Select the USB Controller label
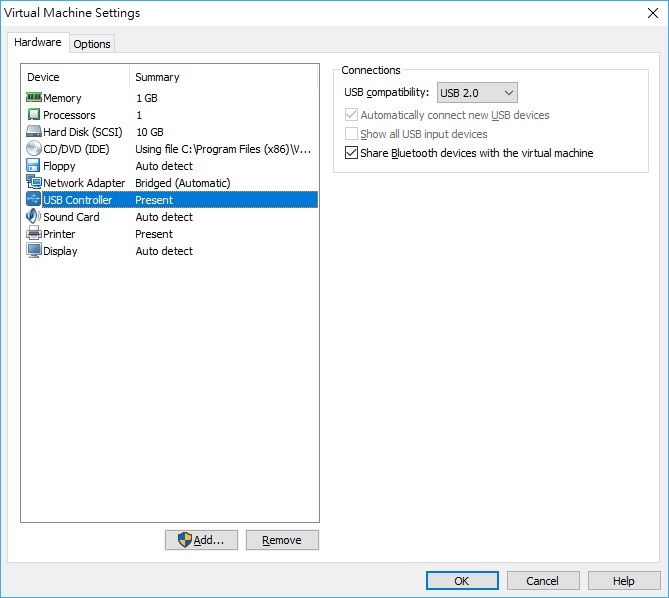This screenshot has height=598, width=669. 78,200
